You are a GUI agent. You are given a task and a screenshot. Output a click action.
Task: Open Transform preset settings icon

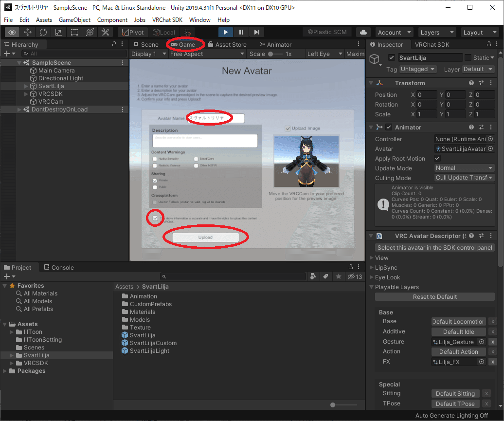point(481,83)
